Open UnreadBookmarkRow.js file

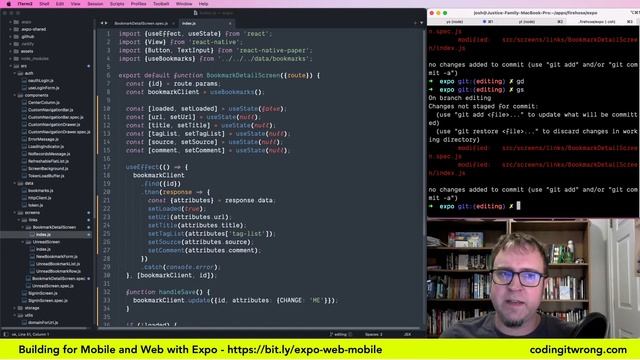click(58, 271)
